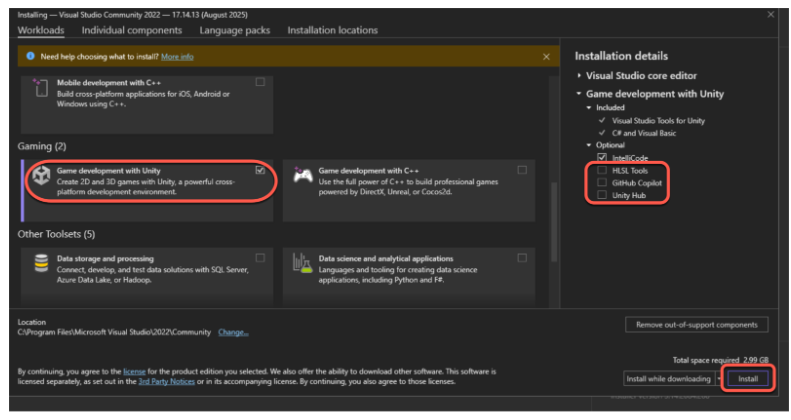Image resolution: width=791 pixels, height=420 pixels.
Task: Click the Unity logo workload icon
Action: (x=41, y=177)
